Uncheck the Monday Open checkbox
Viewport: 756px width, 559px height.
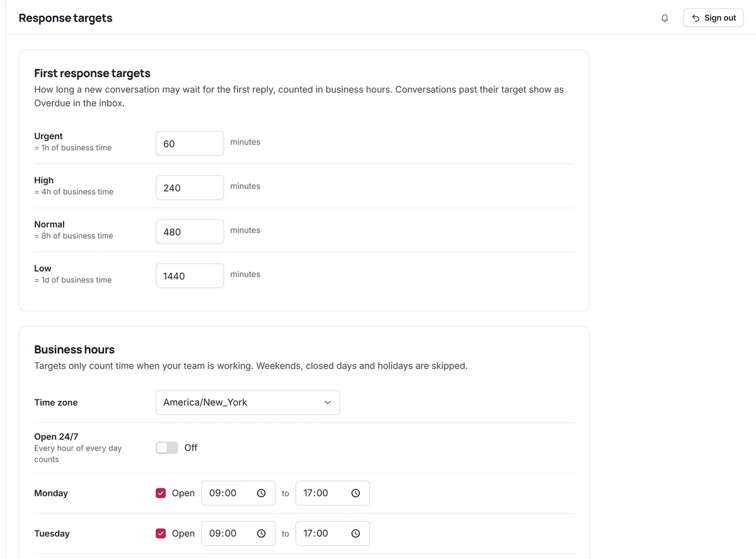point(161,493)
